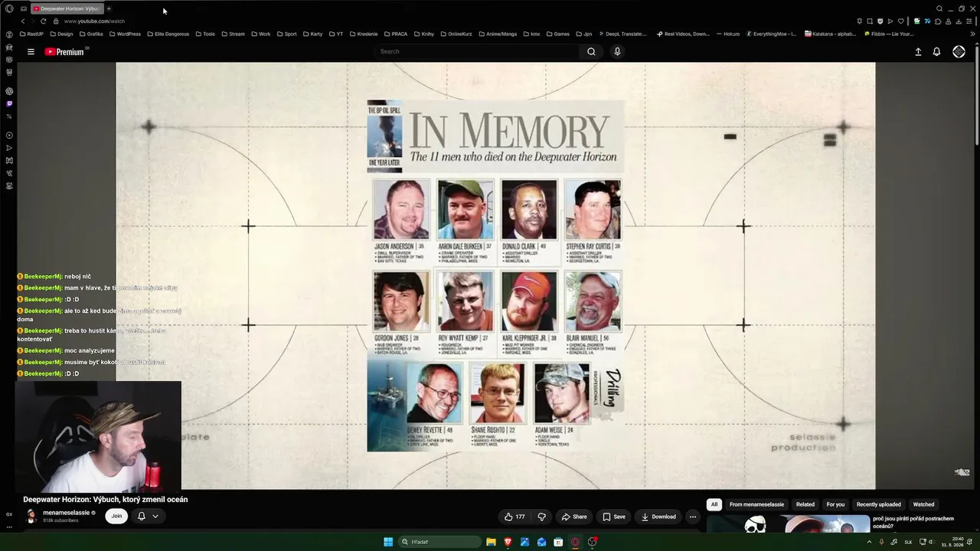Open the YouTube account avatar menu
The width and height of the screenshot is (980, 551).
pos(959,52)
